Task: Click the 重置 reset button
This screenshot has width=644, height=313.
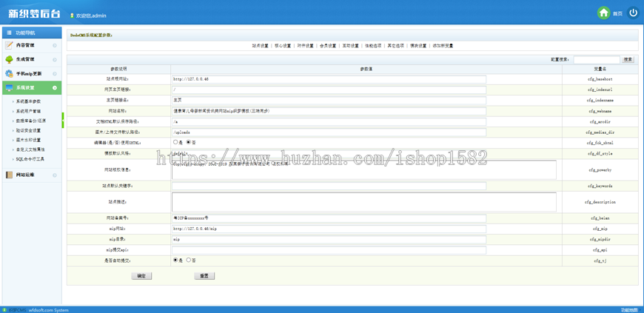Action: tap(204, 276)
